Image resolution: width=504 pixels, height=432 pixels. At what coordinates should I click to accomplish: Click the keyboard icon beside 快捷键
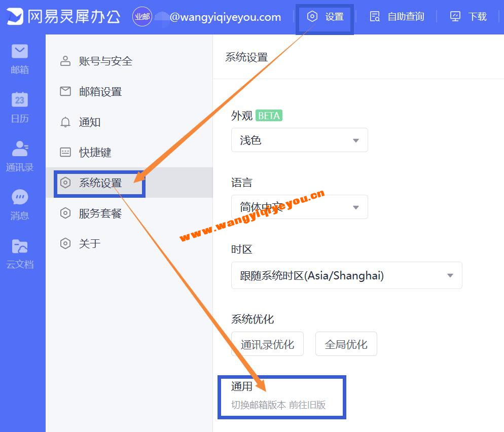65,152
